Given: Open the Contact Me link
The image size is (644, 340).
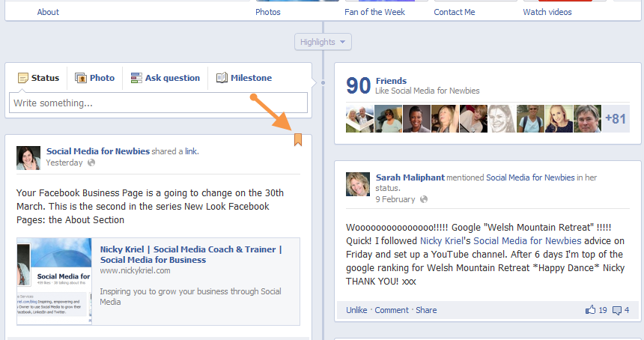Looking at the screenshot, I should point(455,12).
